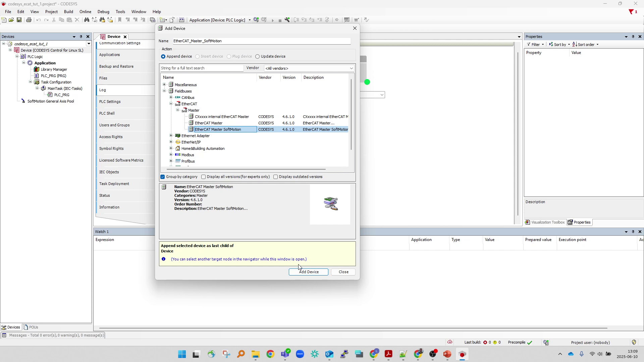Uncheck Group by category option

pyautogui.click(x=163, y=177)
